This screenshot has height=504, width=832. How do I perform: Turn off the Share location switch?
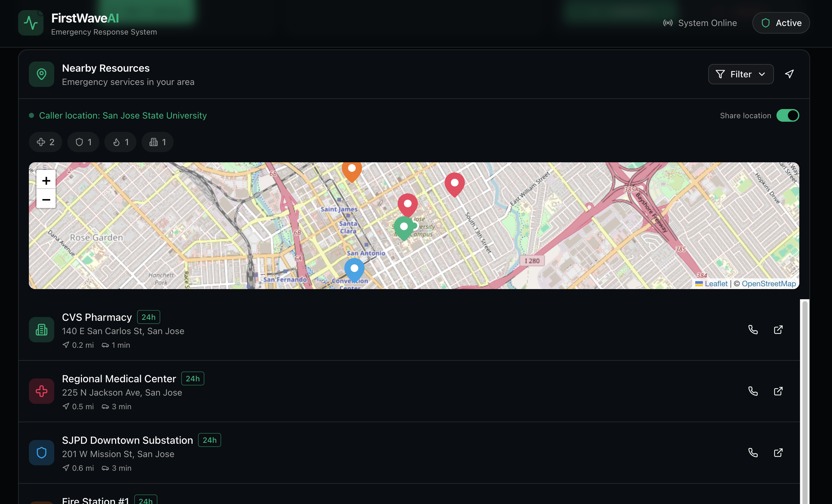(x=788, y=115)
